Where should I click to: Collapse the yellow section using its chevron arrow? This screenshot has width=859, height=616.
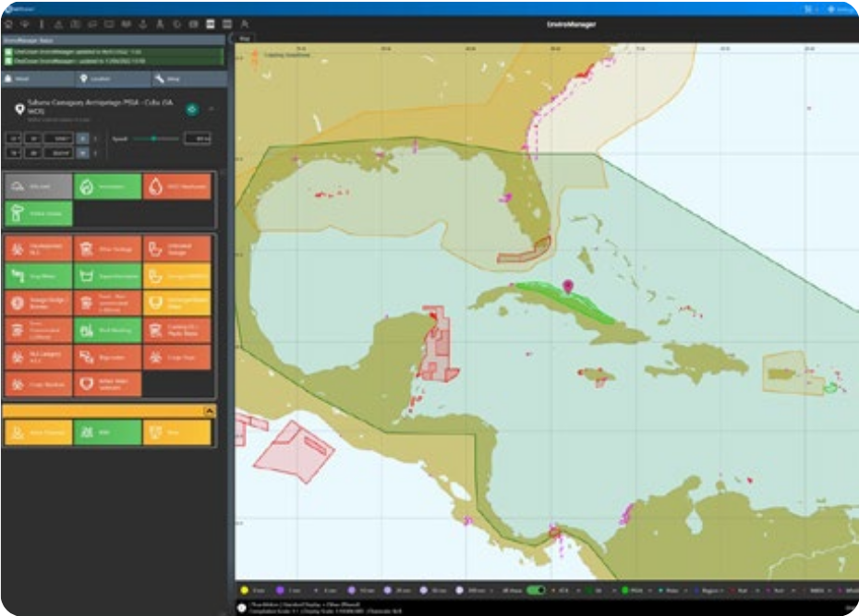208,409
